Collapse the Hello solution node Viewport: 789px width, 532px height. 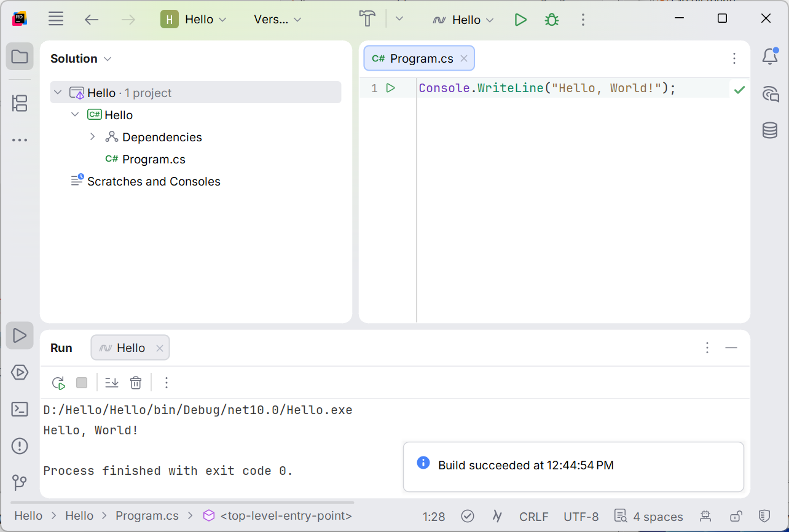click(x=58, y=93)
